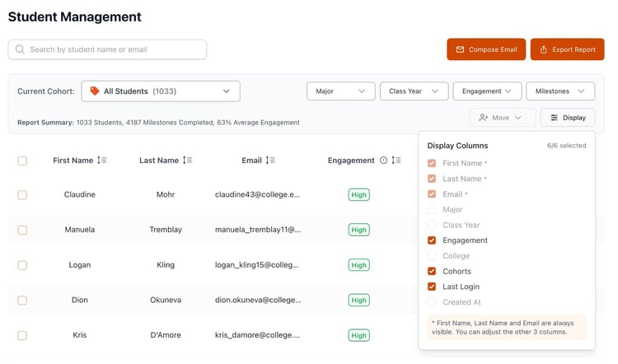The image size is (618, 364).
Task: Click the Last Name column header
Action: [159, 161]
